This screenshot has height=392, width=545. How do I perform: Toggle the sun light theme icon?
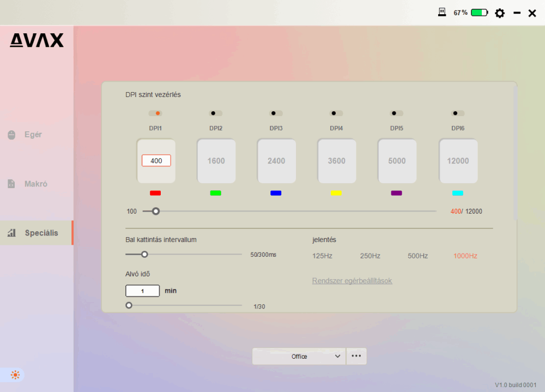15,375
